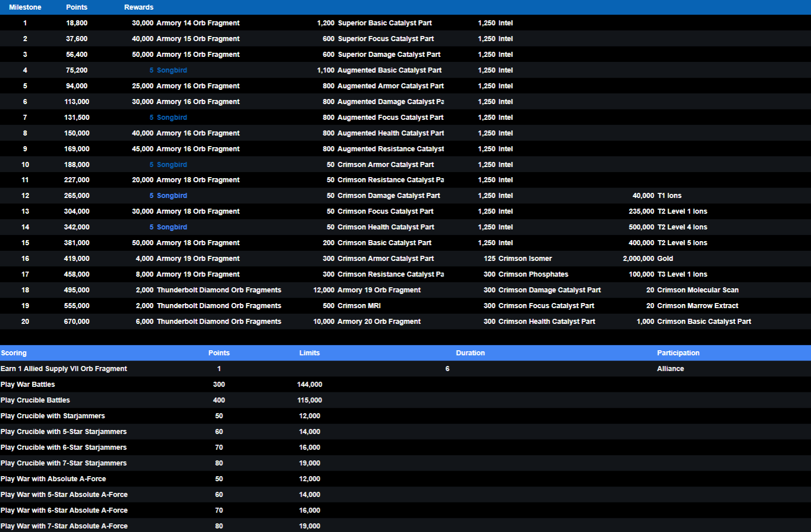Click the Milestone column header

25,7
